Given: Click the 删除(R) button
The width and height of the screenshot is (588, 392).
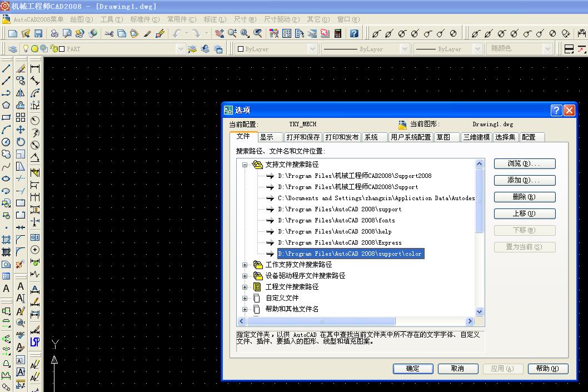Looking at the screenshot, I should [x=525, y=197].
